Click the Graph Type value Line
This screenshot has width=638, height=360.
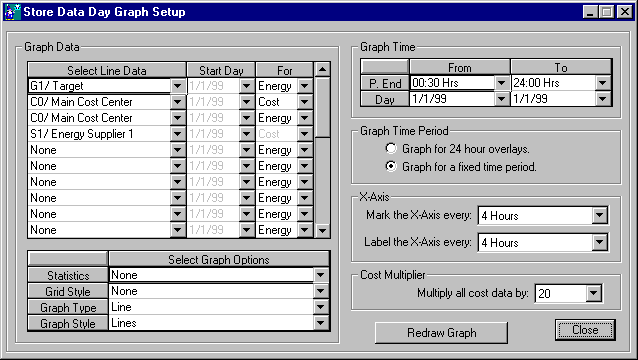click(x=212, y=307)
